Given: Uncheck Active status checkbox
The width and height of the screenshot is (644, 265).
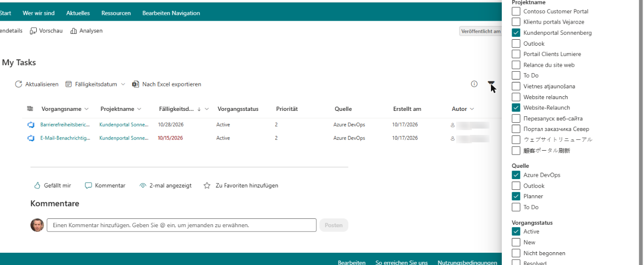Looking at the screenshot, I should [516, 232].
